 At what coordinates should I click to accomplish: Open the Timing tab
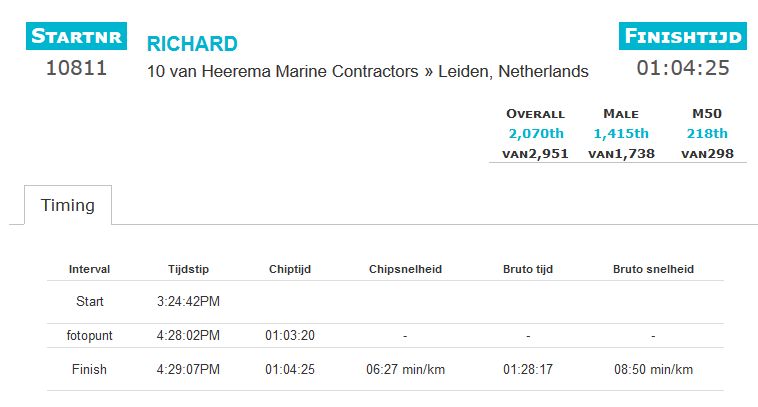[68, 205]
